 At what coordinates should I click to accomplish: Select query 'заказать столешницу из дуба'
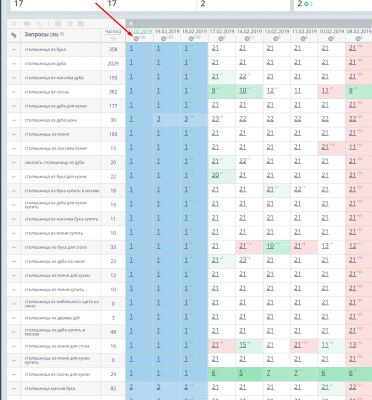pos(54,162)
